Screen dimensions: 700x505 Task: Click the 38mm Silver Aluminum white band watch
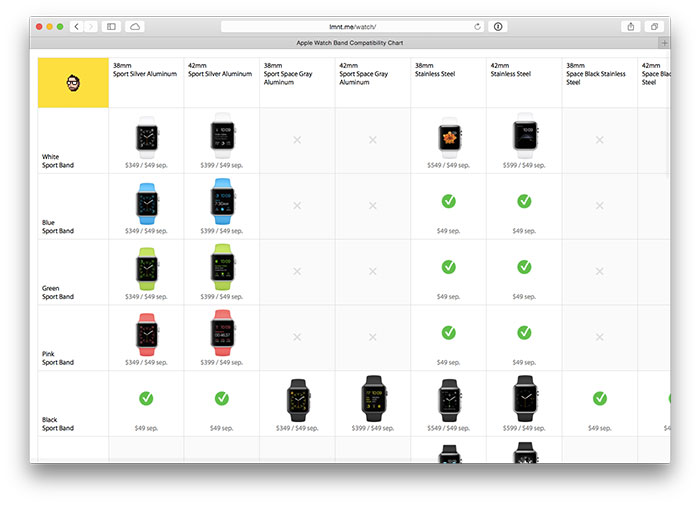point(147,138)
